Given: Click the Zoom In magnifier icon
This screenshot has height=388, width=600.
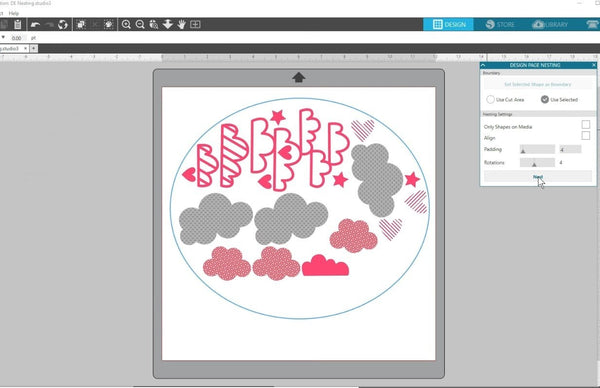Looking at the screenshot, I should [126, 24].
